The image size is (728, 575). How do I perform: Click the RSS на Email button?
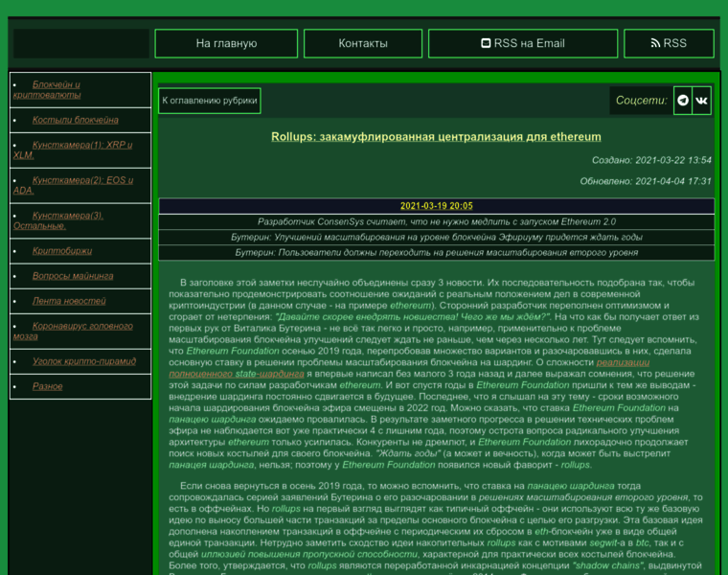point(523,44)
